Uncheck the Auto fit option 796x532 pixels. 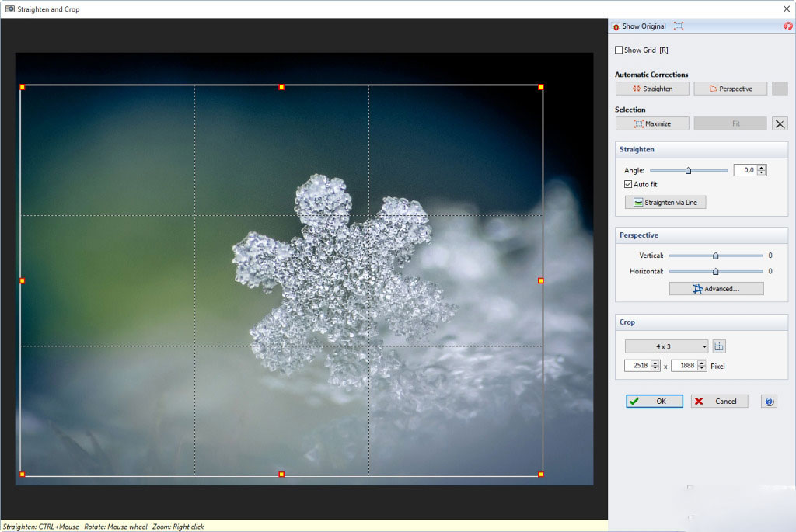point(628,185)
